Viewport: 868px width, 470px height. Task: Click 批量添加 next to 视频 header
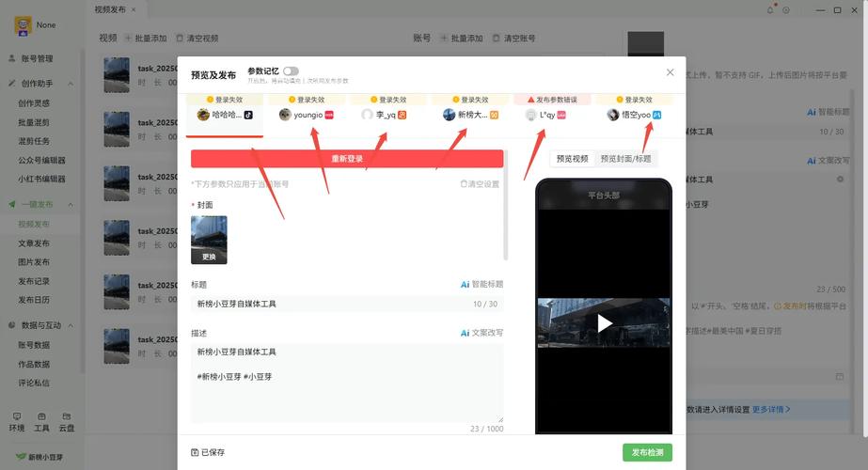point(146,39)
